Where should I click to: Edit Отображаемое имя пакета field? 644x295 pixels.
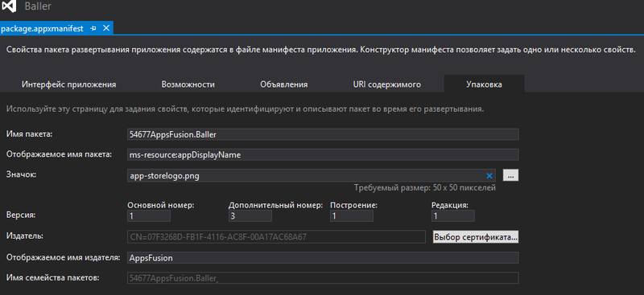pyautogui.click(x=323, y=154)
